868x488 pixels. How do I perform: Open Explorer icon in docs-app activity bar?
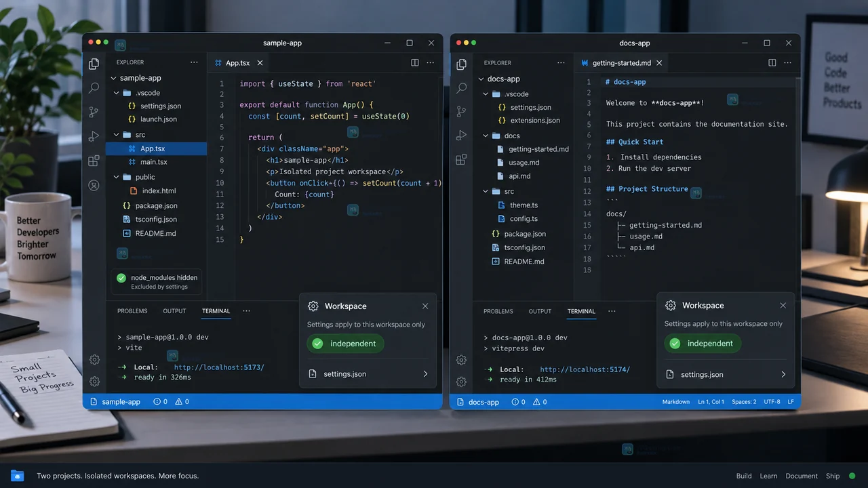coord(461,64)
